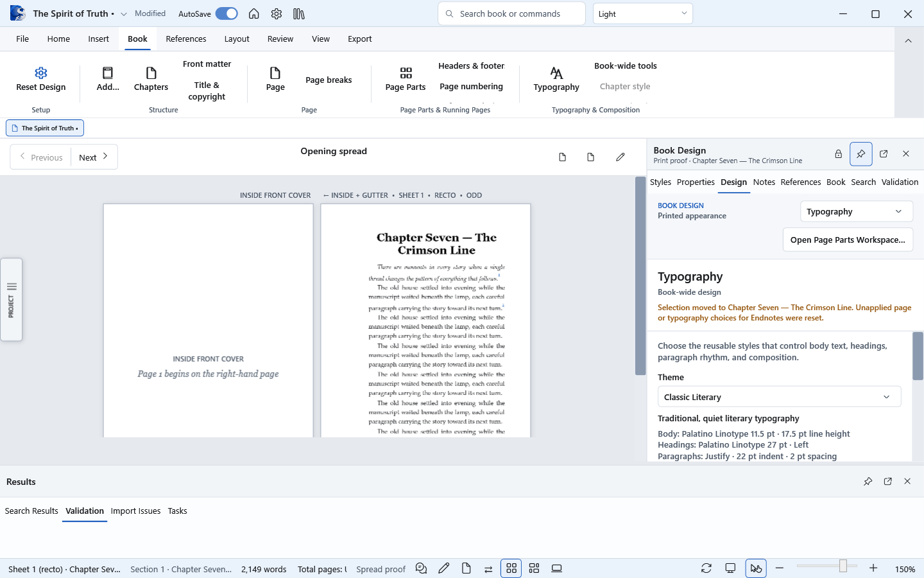
Task: Open the Home icon in title bar
Action: coord(254,13)
